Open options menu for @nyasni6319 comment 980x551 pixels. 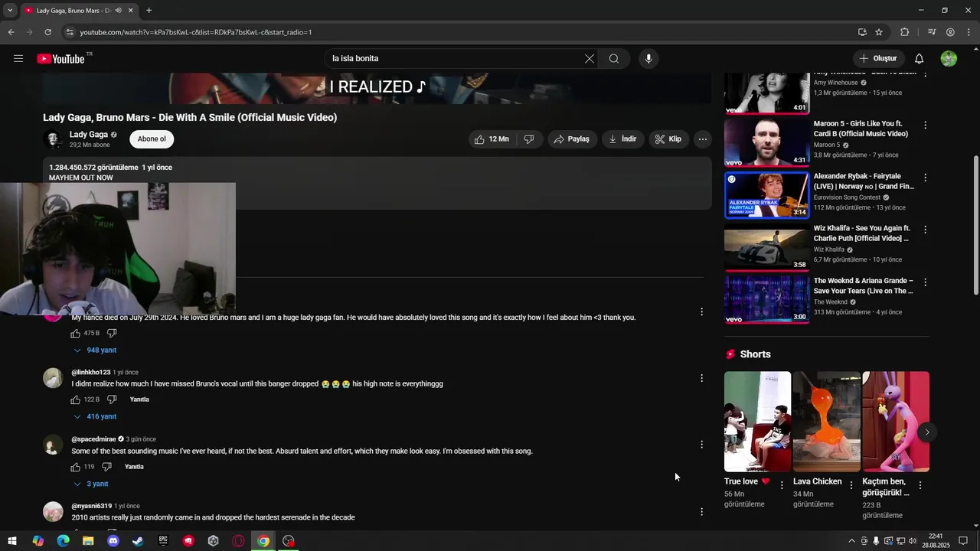(701, 512)
